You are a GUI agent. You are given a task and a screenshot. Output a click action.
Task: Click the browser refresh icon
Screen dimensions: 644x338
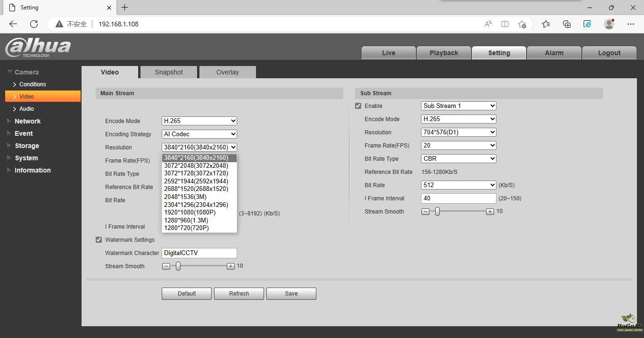[x=34, y=24]
